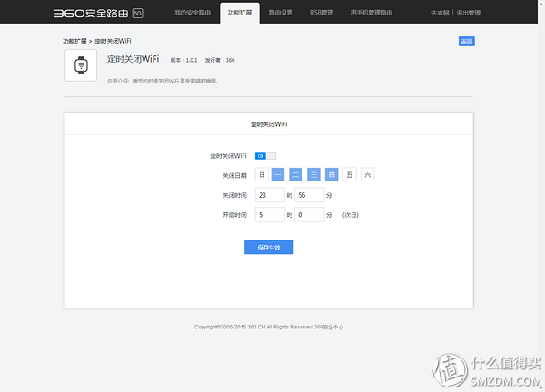This screenshot has height=392, width=545.
Task: Deselect Thursday (四) in close days
Action: (332, 174)
